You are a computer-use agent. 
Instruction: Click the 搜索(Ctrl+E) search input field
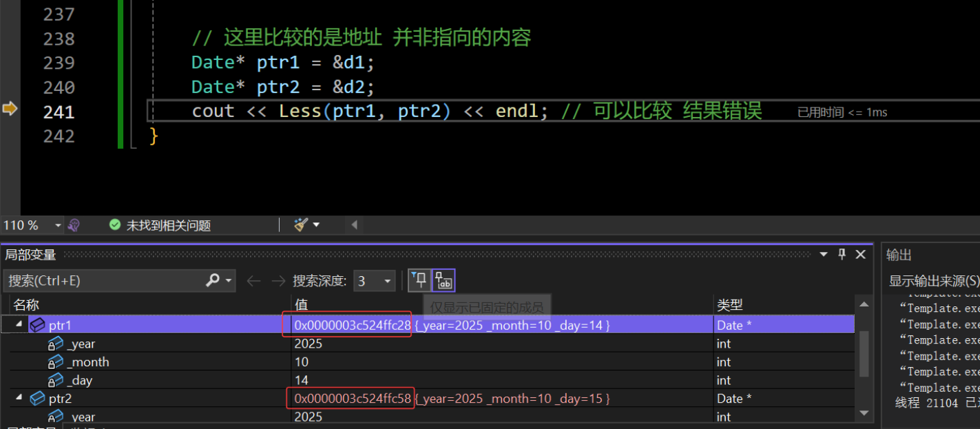click(x=105, y=281)
